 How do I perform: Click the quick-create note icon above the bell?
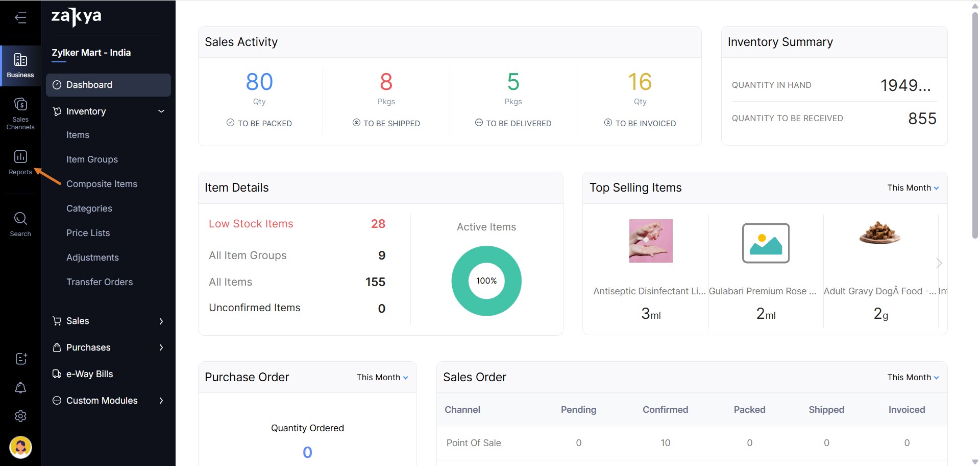click(20, 359)
